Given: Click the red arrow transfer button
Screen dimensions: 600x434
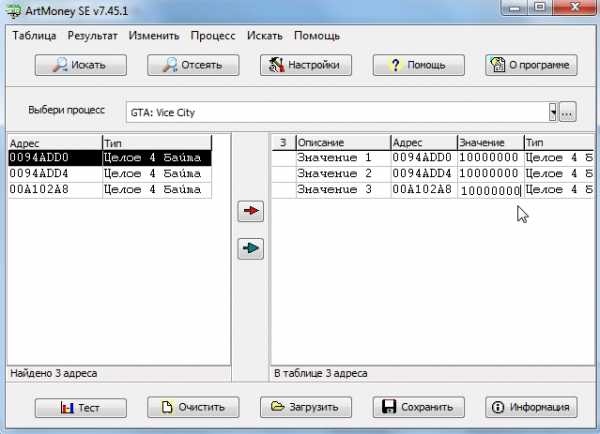Looking at the screenshot, I should click(x=251, y=211).
